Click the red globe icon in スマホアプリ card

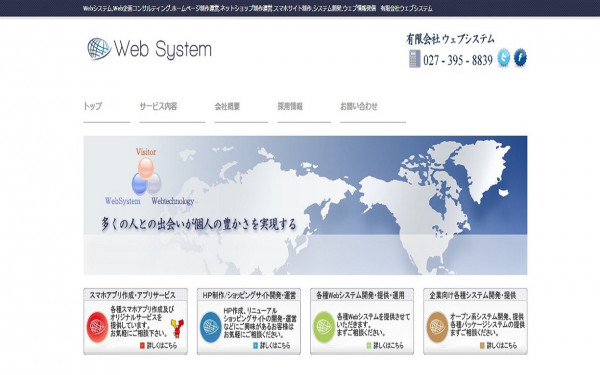[97, 327]
